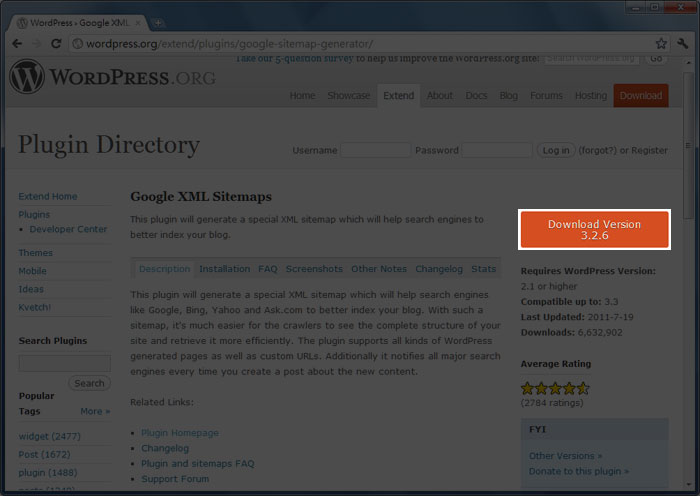Click the browser forward arrow

click(37, 44)
